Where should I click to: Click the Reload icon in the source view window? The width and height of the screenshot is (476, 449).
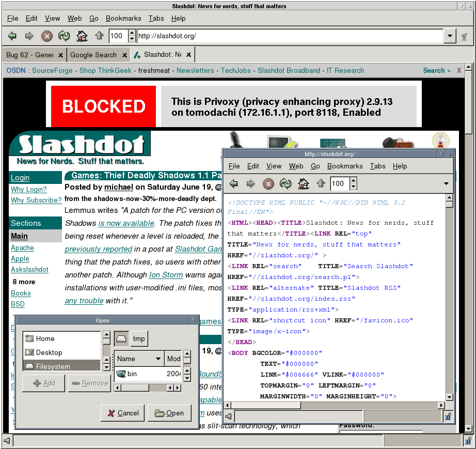285,183
